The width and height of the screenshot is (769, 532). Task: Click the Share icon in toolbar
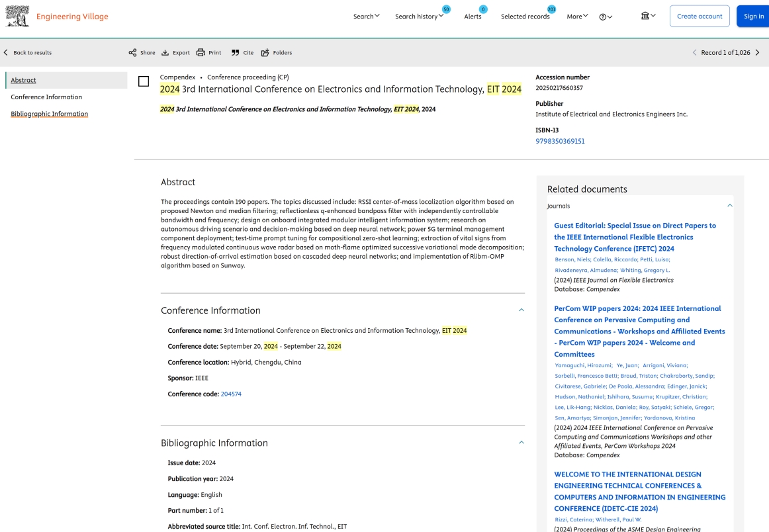click(132, 52)
